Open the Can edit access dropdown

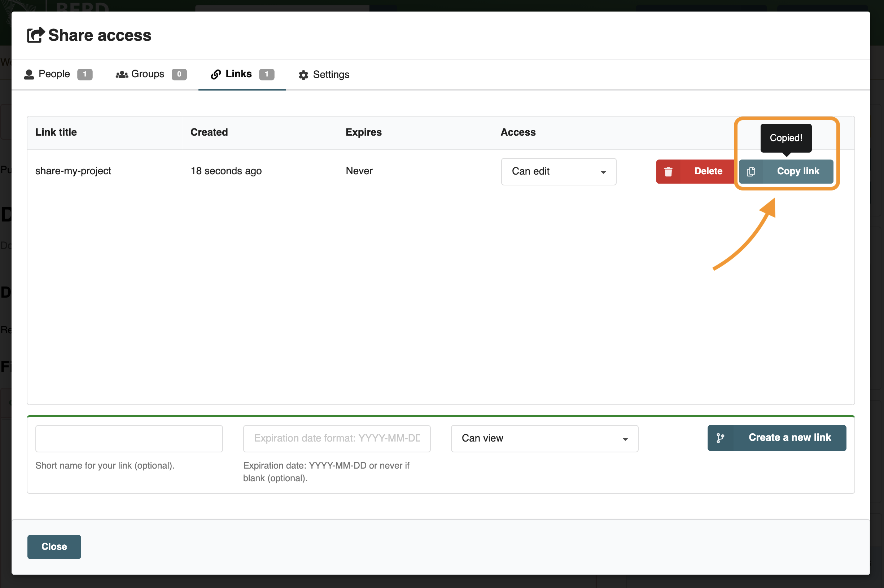pos(559,171)
